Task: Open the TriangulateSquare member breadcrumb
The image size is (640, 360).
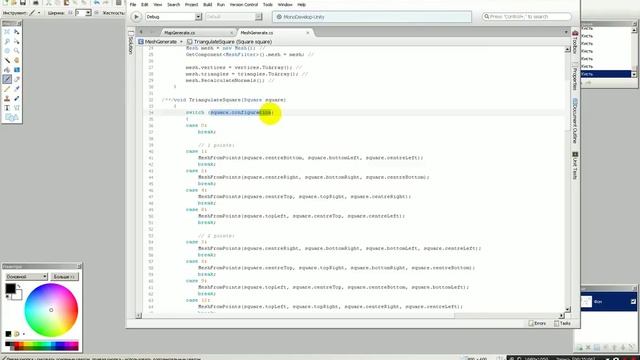Action: click(x=229, y=42)
